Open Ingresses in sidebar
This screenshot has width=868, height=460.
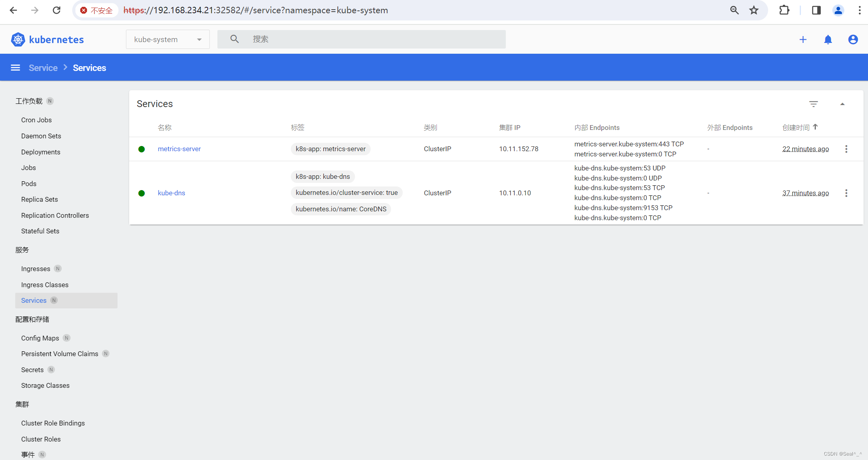coord(36,269)
